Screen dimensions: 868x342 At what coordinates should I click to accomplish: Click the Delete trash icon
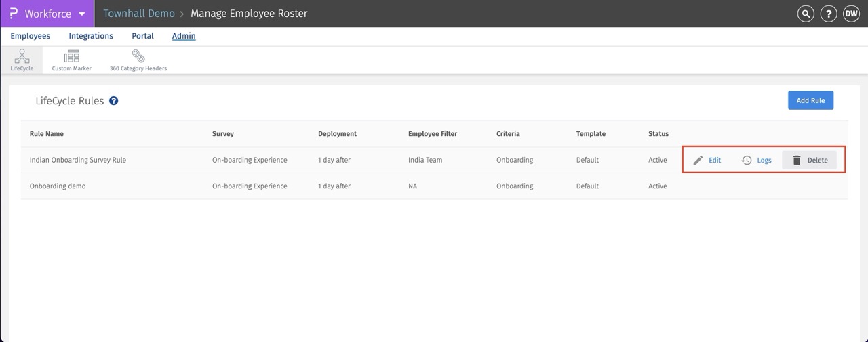[x=797, y=161]
